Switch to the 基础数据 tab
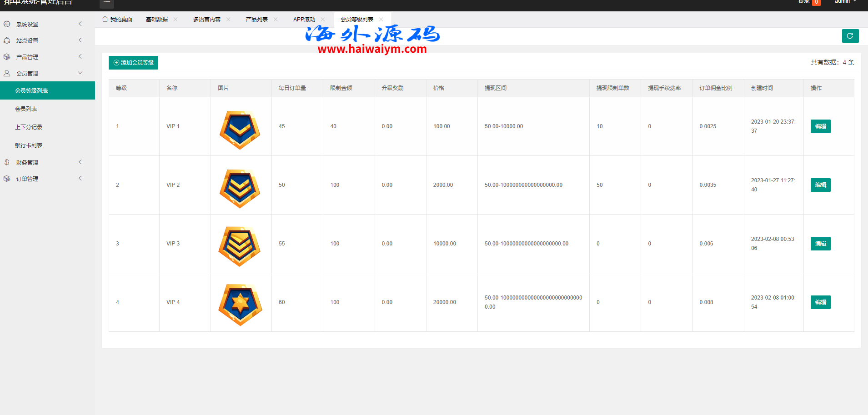 [x=157, y=20]
